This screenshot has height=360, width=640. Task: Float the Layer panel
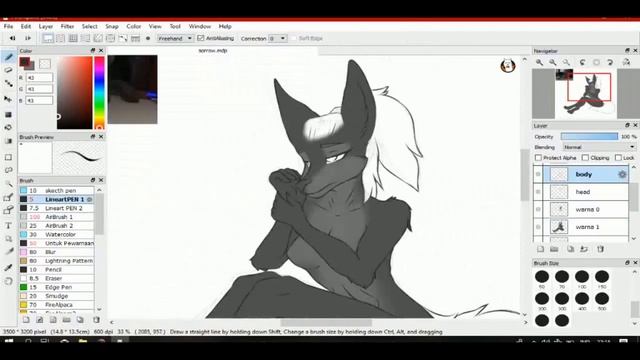pos(627,125)
